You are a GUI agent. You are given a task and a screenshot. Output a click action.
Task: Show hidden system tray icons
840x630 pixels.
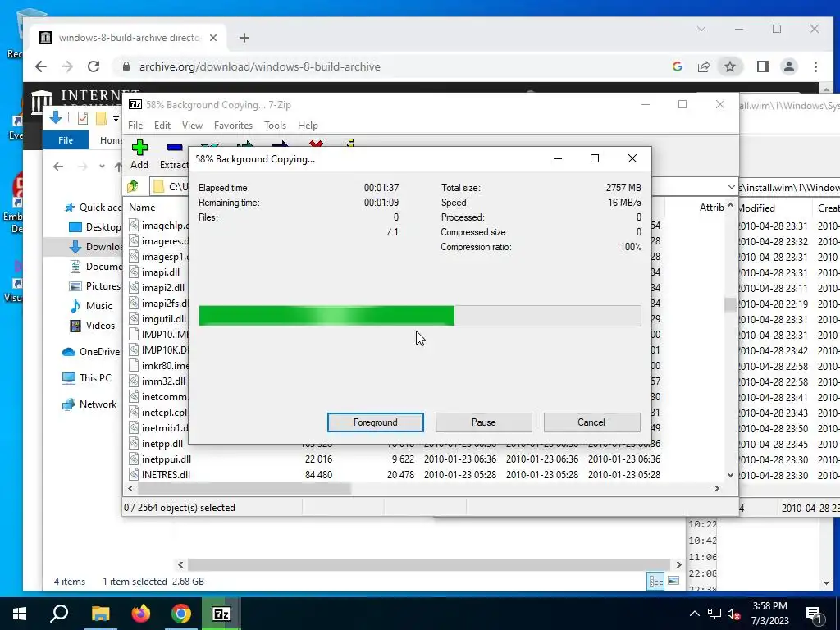point(694,614)
